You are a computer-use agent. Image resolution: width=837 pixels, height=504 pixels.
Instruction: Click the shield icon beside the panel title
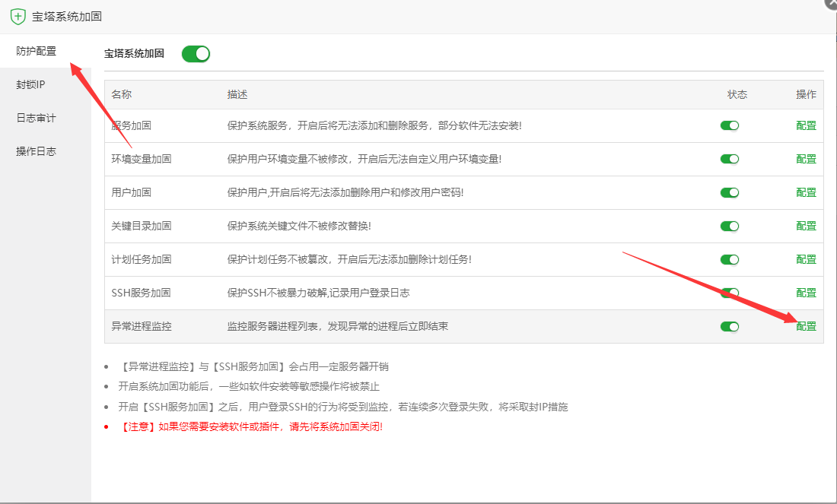pyautogui.click(x=18, y=15)
